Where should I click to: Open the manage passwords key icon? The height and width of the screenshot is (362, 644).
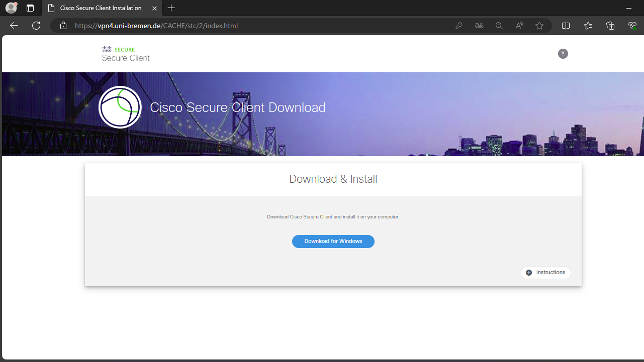458,26
